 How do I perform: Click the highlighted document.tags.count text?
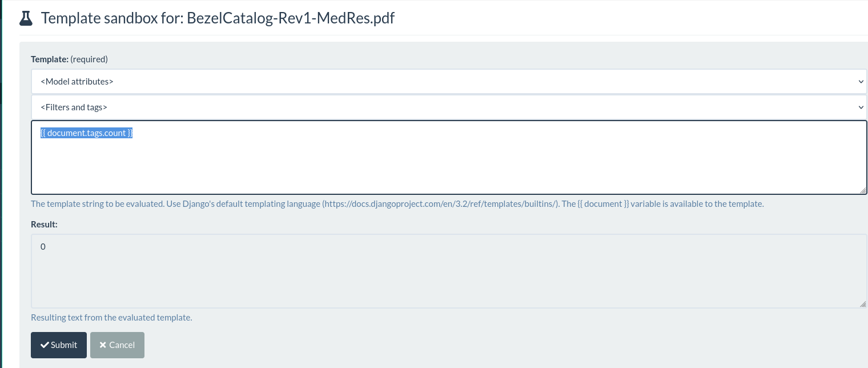pyautogui.click(x=87, y=133)
